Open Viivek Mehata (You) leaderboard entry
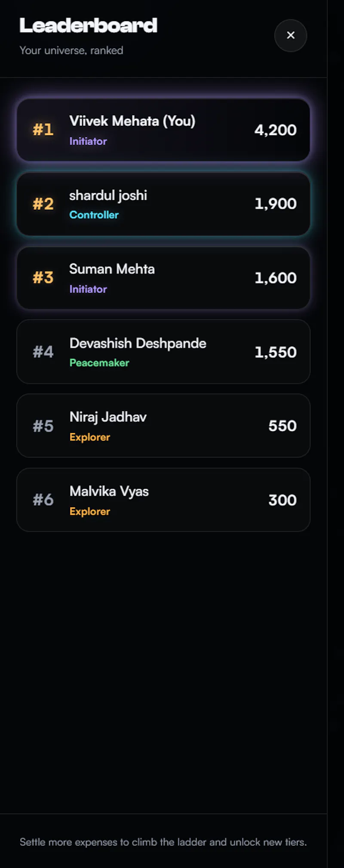 [x=163, y=130]
